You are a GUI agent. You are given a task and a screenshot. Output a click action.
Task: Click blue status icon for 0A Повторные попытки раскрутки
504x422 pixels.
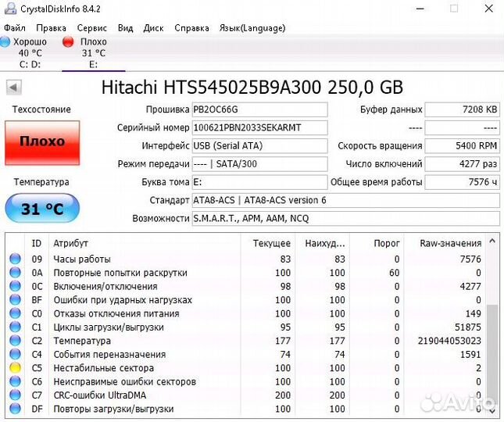pyautogui.click(x=15, y=273)
